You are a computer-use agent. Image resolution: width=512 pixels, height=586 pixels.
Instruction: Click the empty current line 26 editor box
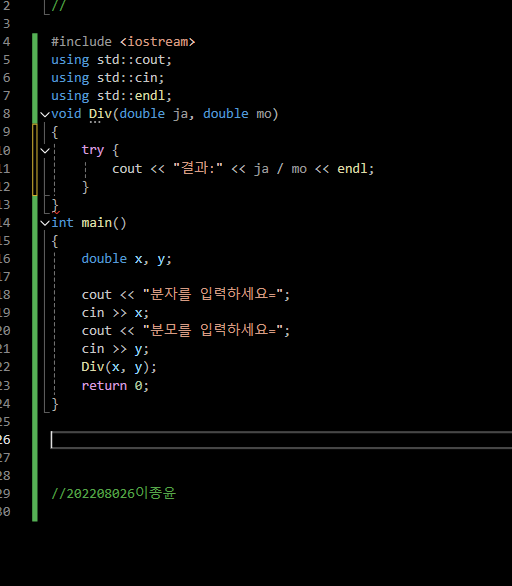coord(281,440)
